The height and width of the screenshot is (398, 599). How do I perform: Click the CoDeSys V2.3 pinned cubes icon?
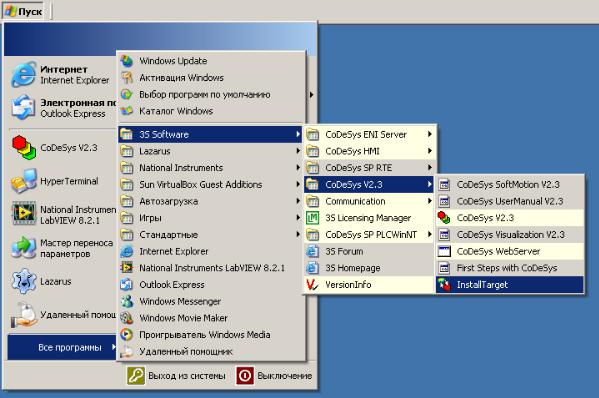point(24,147)
